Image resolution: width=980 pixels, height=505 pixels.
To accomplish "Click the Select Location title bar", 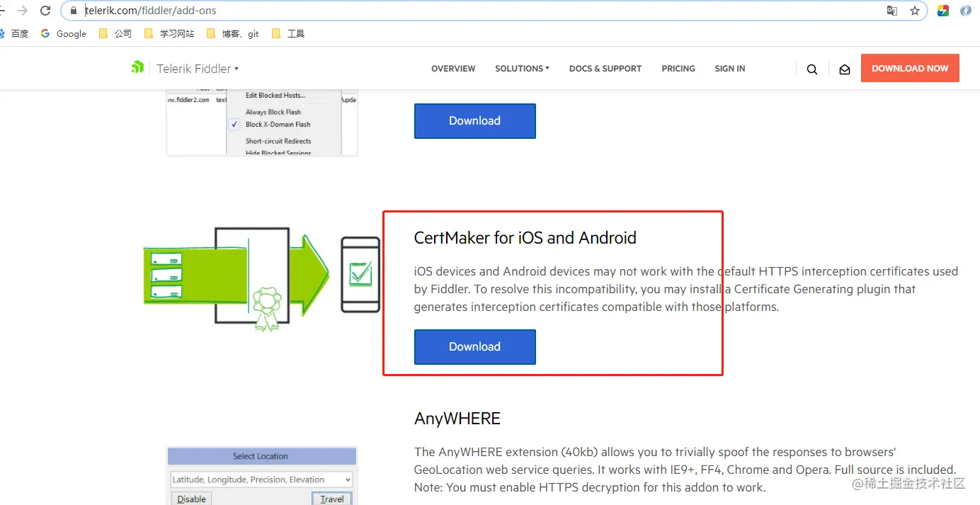I will point(261,456).
